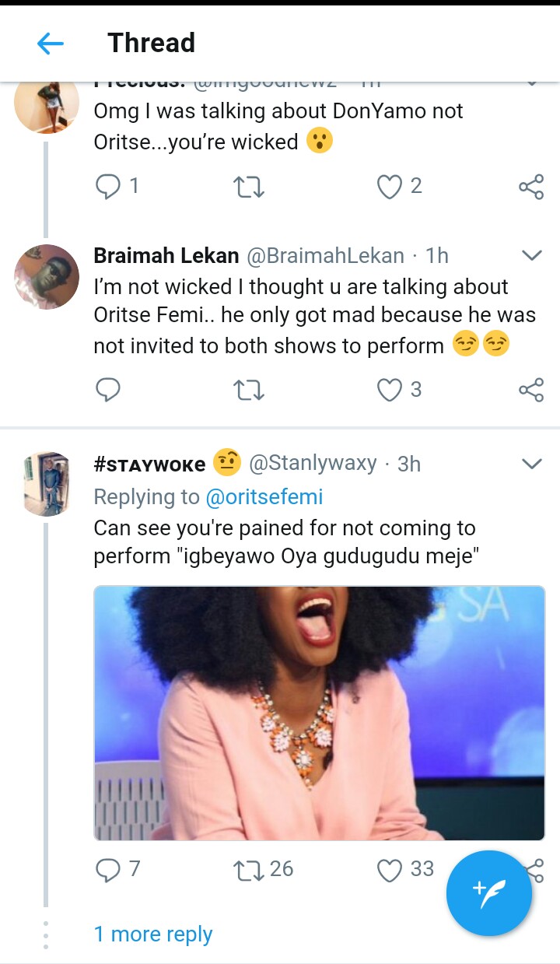
Task: Open options chevron on #STAYWOKE tweet
Action: point(531,464)
